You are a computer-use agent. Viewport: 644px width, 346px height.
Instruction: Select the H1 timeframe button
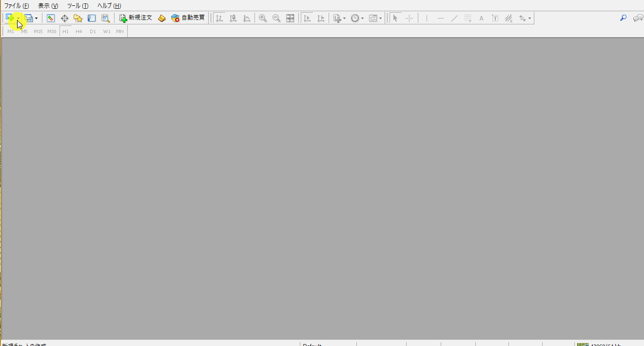(65, 31)
